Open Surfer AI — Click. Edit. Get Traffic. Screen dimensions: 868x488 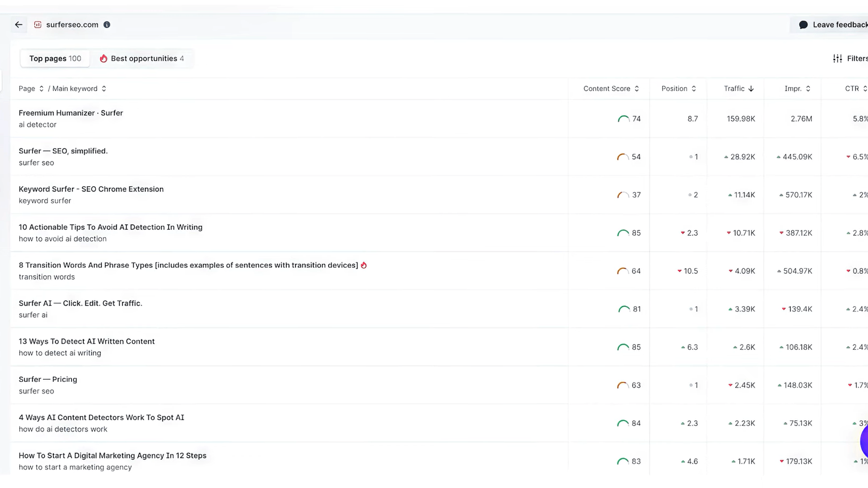(81, 303)
